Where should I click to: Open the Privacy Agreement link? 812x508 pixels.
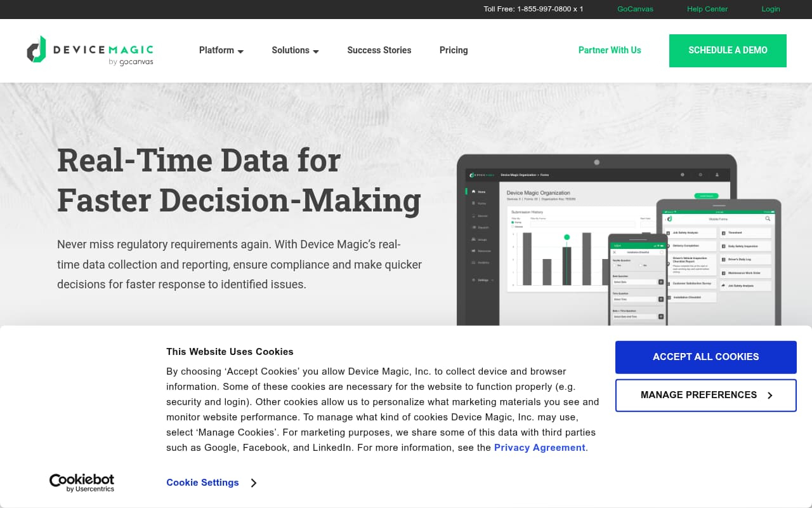point(540,448)
